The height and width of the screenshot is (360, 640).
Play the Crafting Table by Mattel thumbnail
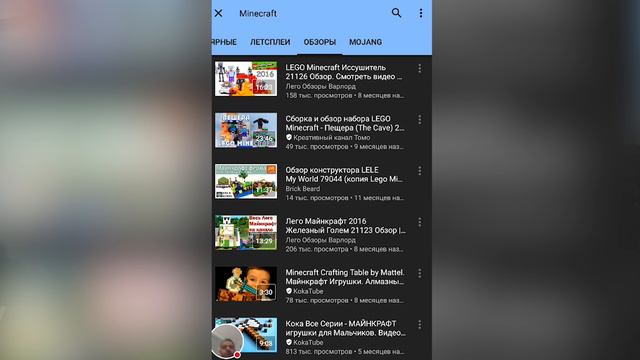[246, 284]
